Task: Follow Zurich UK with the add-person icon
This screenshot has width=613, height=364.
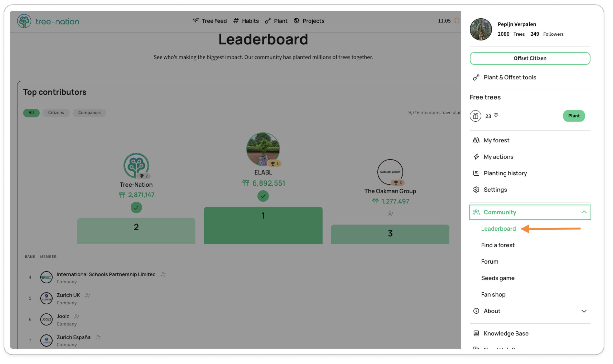Action: click(x=87, y=296)
